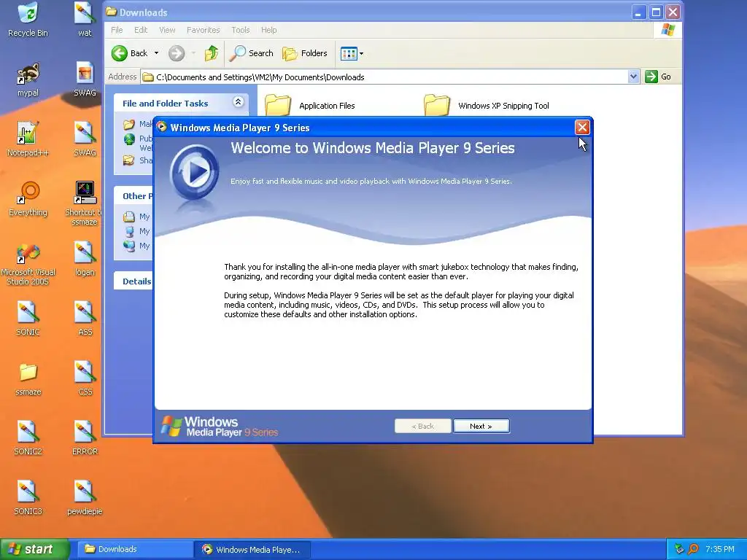Collapse the File and Folder Tasks panel

239,102
